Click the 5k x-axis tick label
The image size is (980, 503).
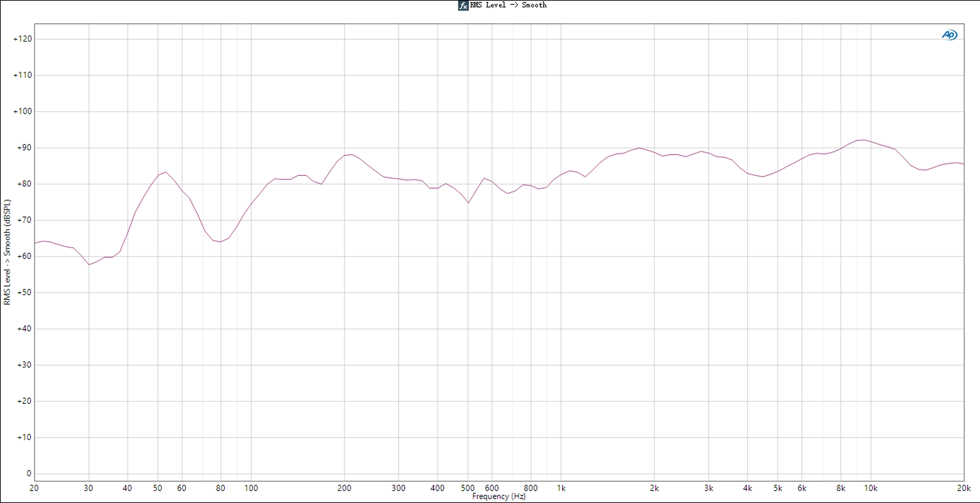pos(778,488)
